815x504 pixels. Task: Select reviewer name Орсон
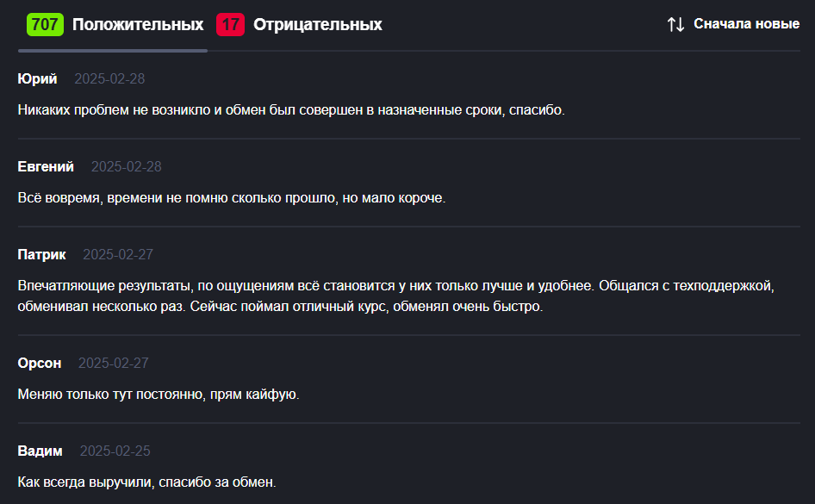[x=40, y=364]
